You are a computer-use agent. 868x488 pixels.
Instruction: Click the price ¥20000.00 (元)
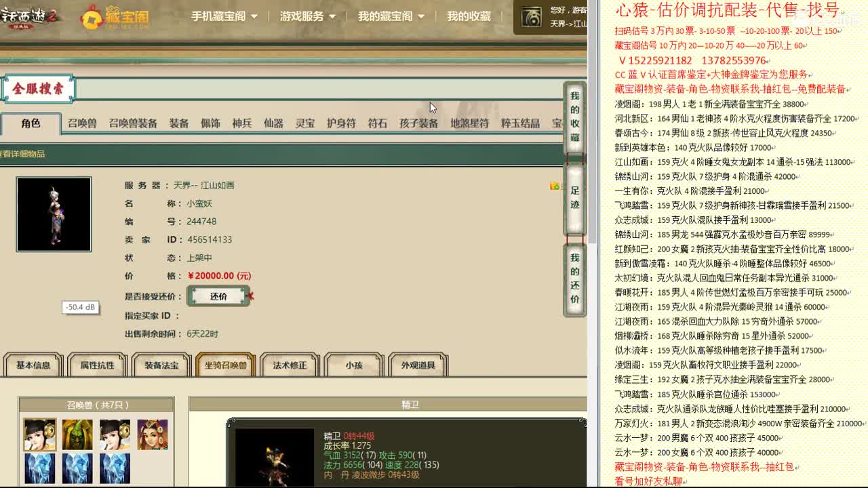point(219,276)
